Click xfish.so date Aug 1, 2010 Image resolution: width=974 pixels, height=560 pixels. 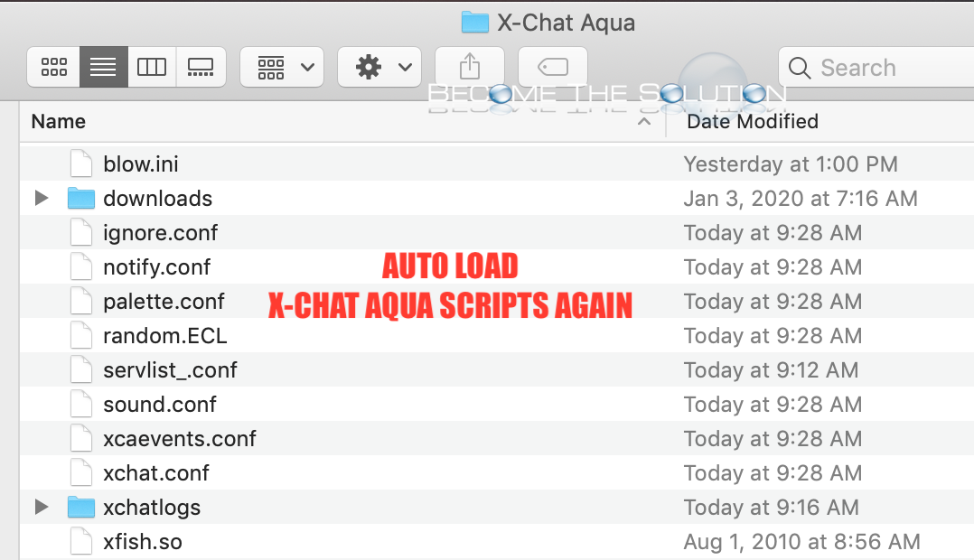point(802,542)
